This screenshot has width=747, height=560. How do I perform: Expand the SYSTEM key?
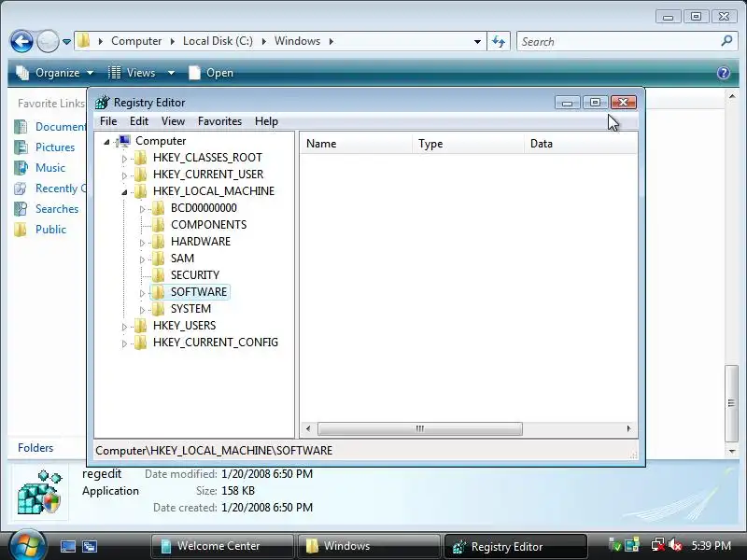tap(142, 310)
